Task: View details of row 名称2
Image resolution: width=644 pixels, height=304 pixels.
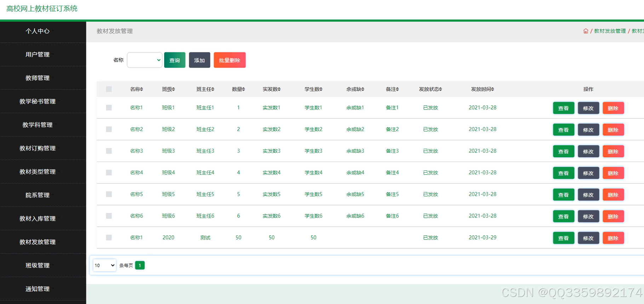Action: click(564, 130)
